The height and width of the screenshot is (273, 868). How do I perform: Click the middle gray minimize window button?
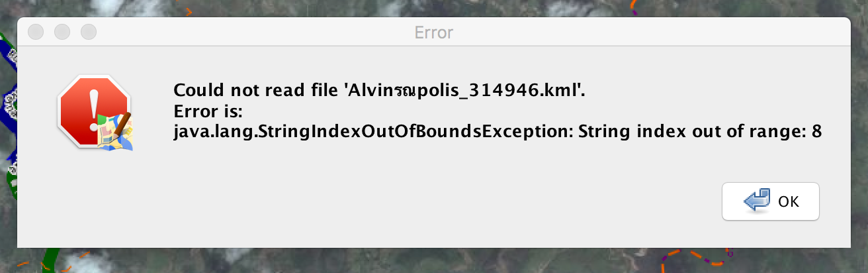pos(62,31)
